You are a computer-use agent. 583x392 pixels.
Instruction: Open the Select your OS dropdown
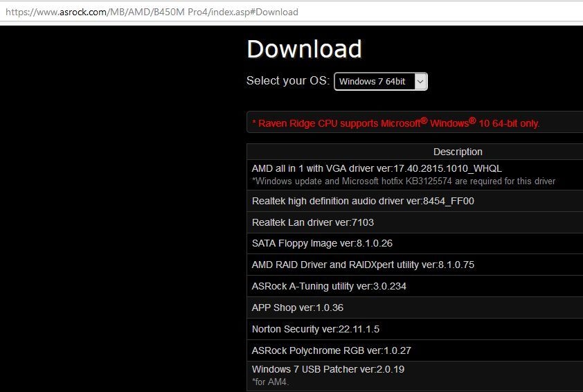[381, 82]
